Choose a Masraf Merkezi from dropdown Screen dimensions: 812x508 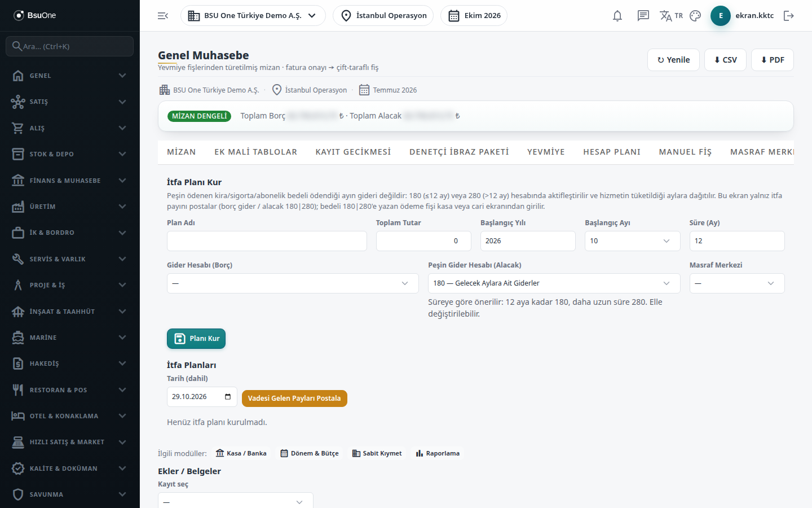737,283
